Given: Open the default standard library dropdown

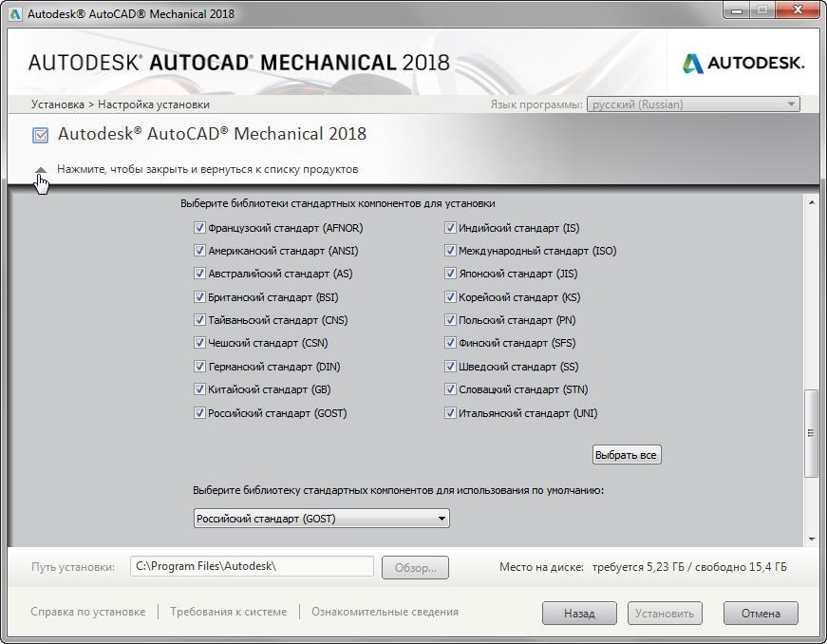Looking at the screenshot, I should [321, 519].
